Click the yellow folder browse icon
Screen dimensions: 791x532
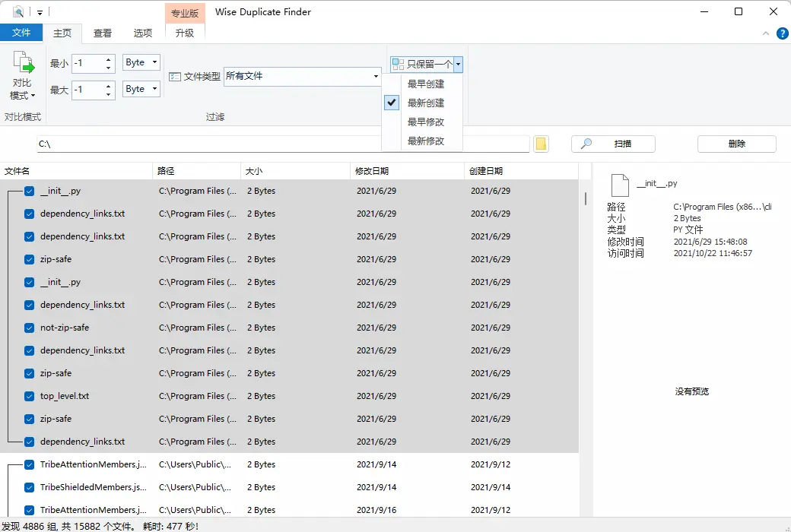(541, 144)
